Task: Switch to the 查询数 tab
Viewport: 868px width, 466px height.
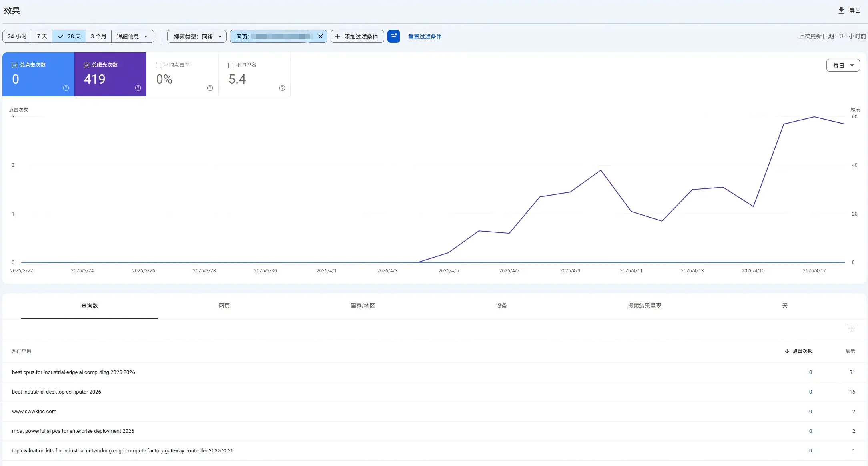Action: click(90, 306)
